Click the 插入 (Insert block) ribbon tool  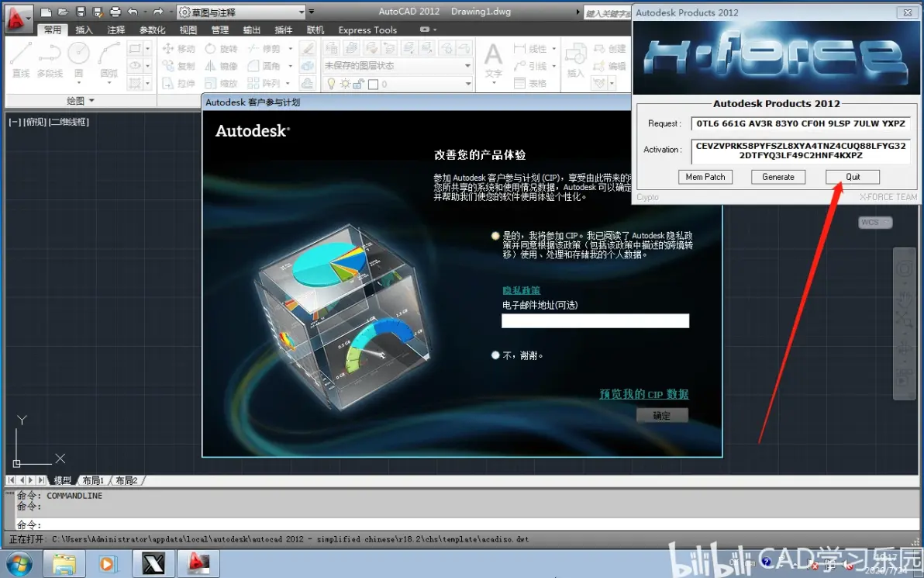575,61
